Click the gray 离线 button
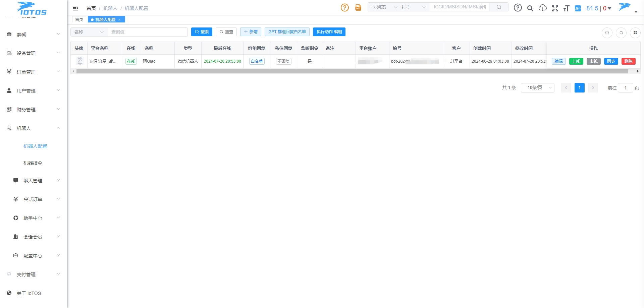644x308 pixels. click(594, 61)
